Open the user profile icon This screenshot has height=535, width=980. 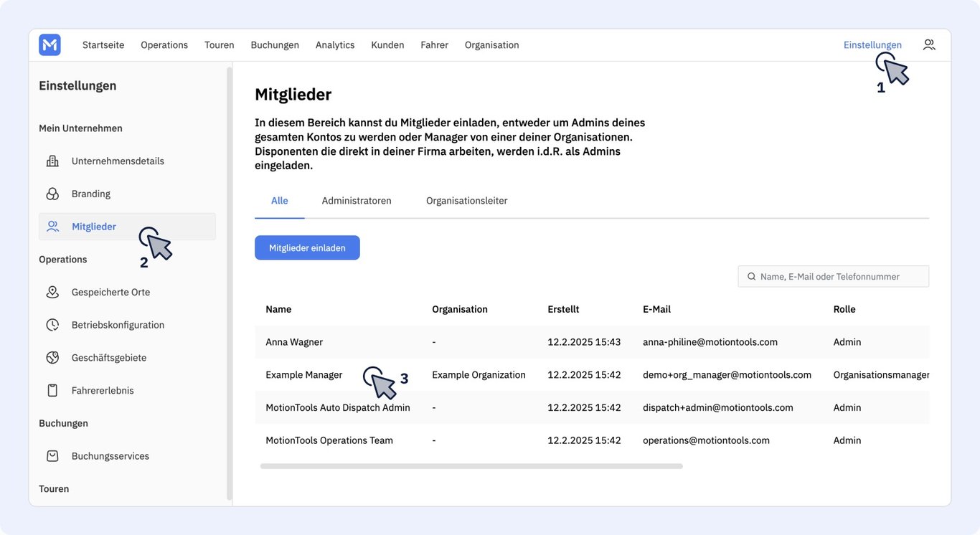929,44
